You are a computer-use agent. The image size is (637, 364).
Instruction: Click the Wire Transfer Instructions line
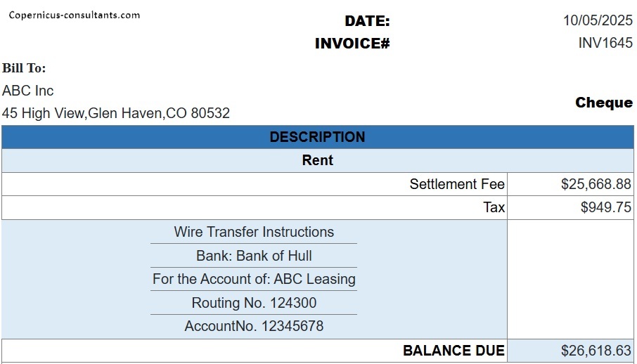click(254, 232)
